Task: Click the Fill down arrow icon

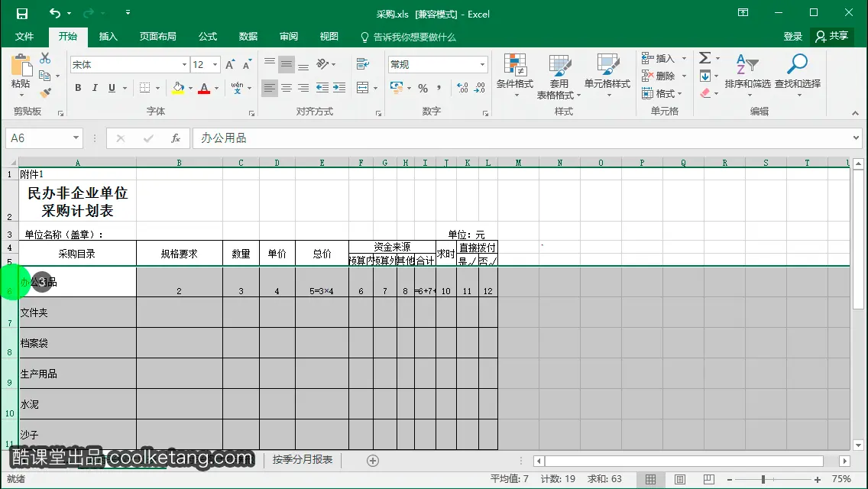Action: [704, 76]
